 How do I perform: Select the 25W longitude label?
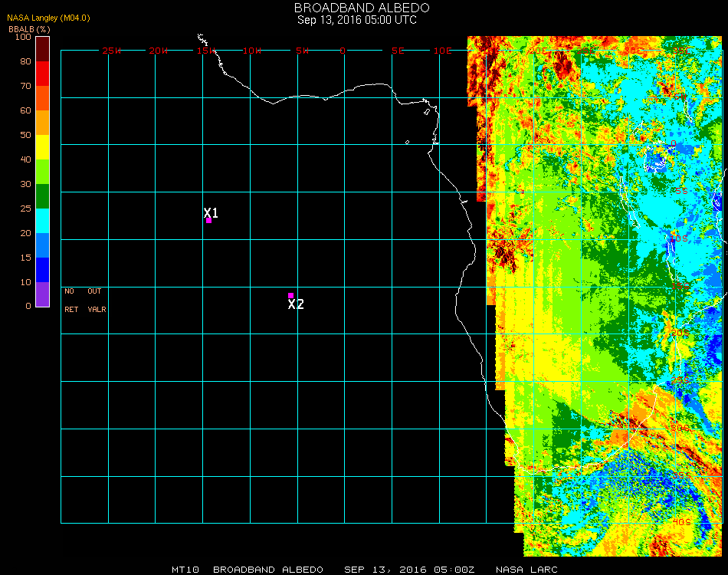point(112,51)
